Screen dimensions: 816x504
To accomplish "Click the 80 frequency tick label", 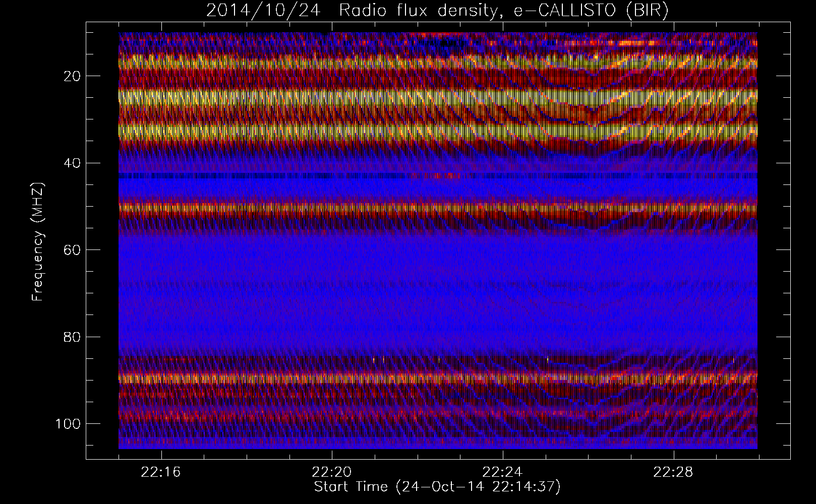I will tap(73, 337).
